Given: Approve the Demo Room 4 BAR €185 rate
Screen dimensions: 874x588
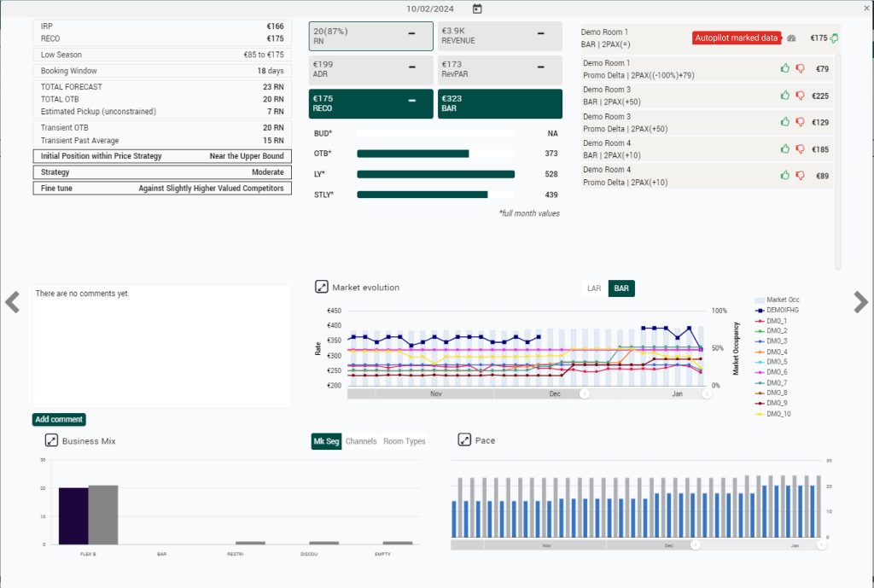Looking at the screenshot, I should click(785, 148).
